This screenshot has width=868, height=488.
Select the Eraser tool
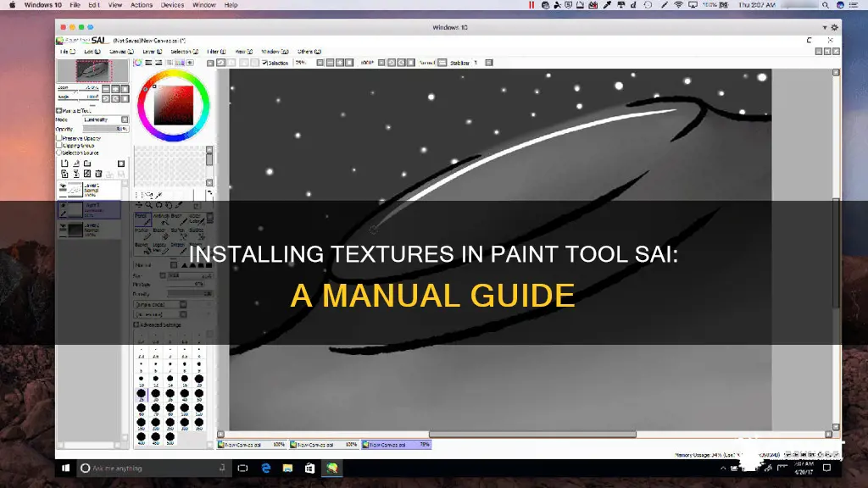click(x=160, y=233)
